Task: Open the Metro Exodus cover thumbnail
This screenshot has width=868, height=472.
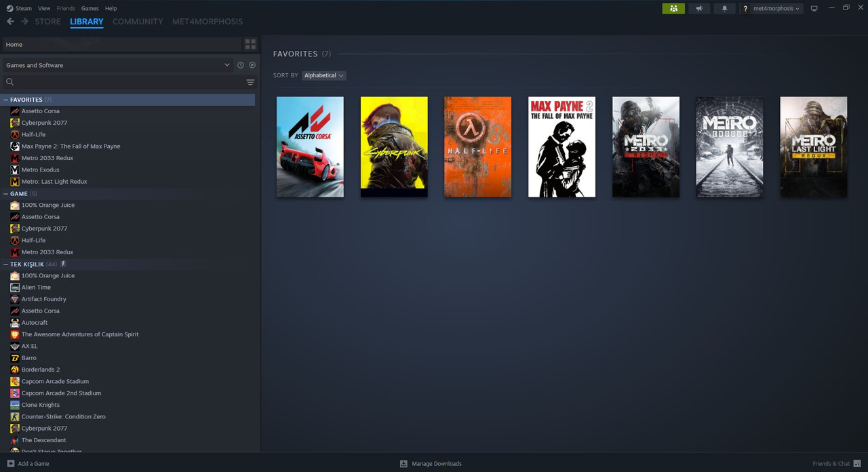Action: [x=730, y=146]
